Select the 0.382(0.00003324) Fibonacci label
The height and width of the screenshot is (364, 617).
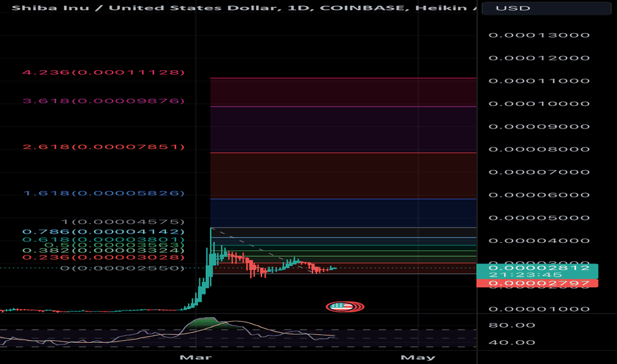tap(103, 251)
